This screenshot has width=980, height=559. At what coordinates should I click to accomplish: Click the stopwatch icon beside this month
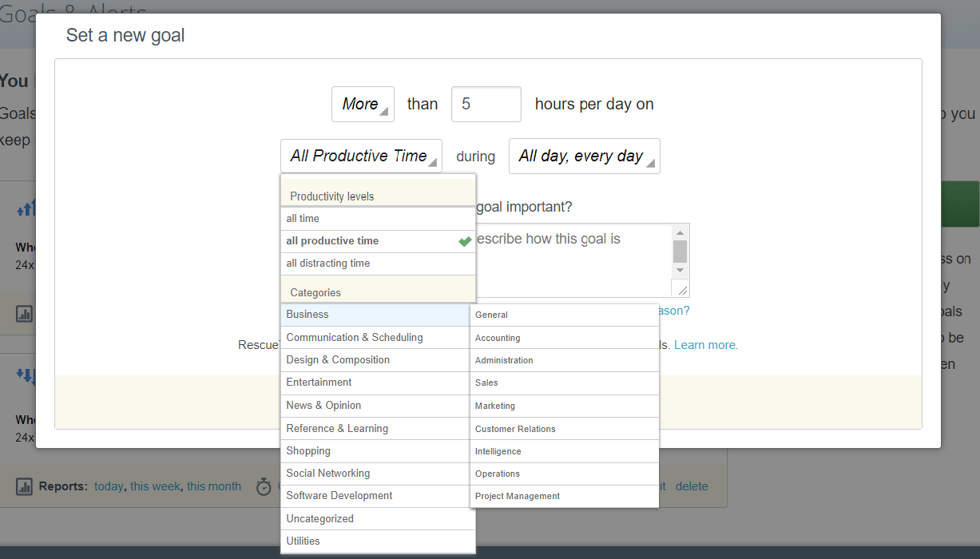(264, 486)
